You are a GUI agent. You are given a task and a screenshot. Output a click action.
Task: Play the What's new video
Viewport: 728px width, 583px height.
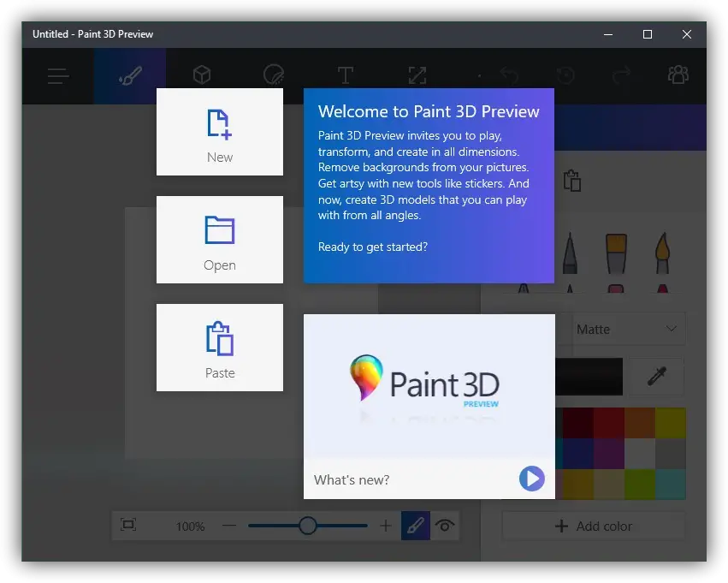tap(531, 479)
